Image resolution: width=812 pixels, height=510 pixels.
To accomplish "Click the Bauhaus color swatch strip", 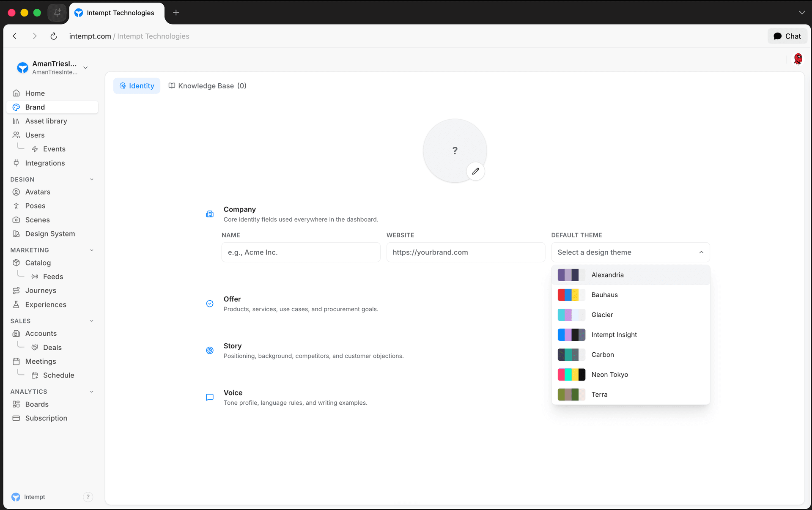I will coord(571,295).
